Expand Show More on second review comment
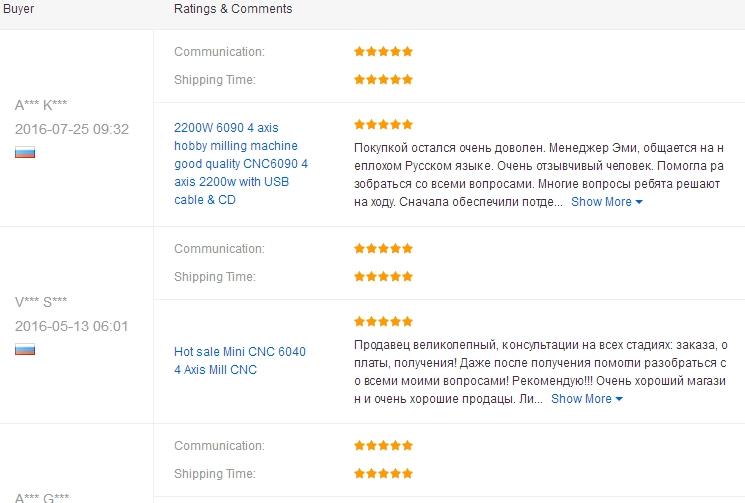745x503 pixels. coord(587,399)
